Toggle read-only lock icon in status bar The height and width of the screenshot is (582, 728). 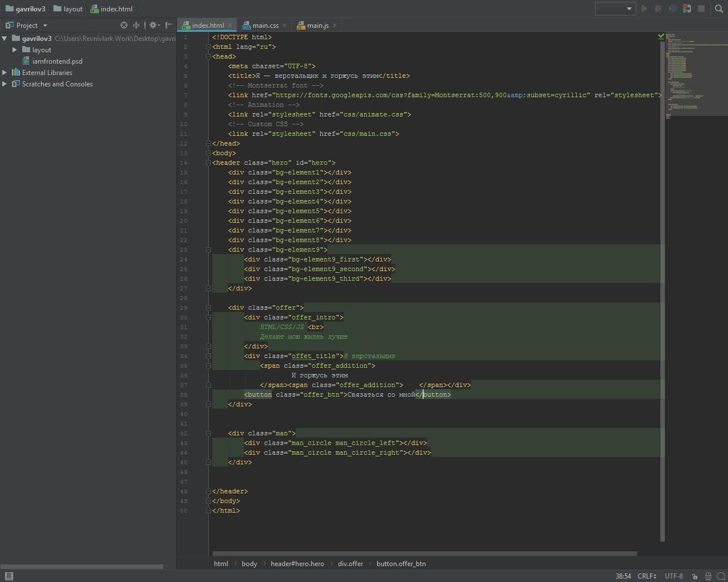(x=694, y=576)
